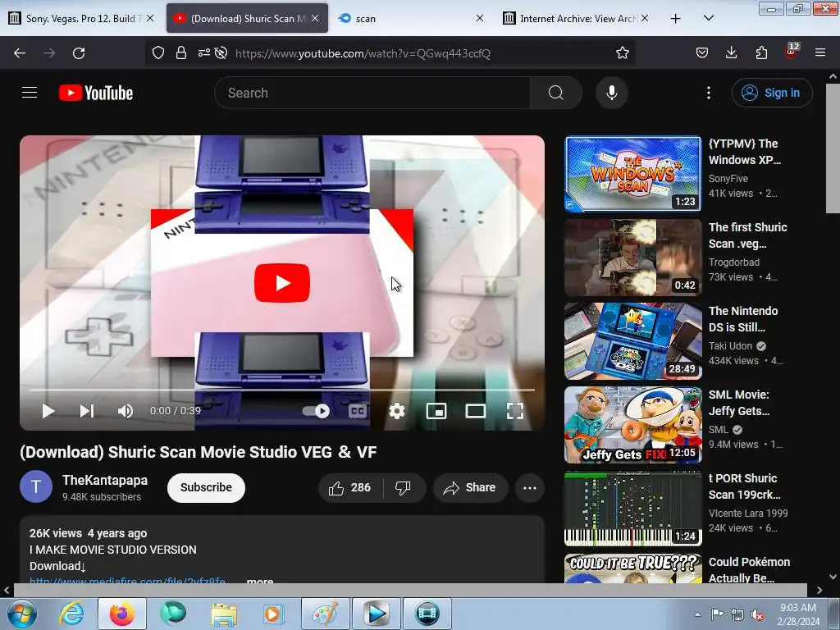Focus the YouTube search field

[372, 93]
